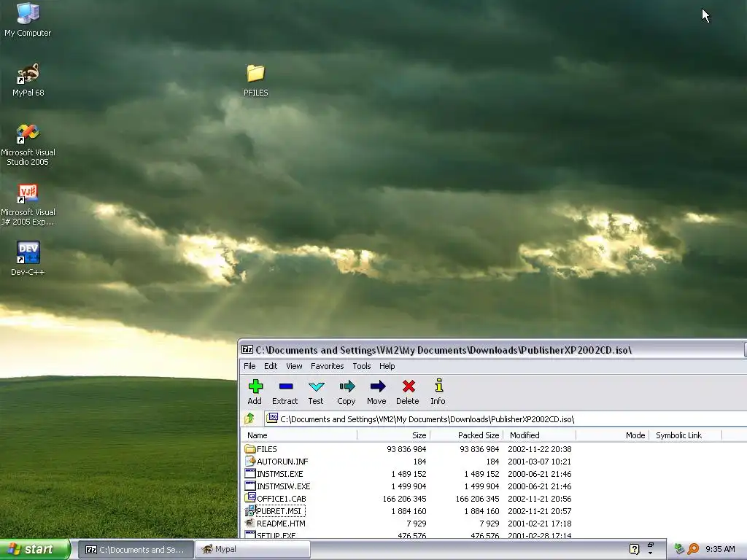Screen dimensions: 747x560
Task: Switch to Mypal taskbar button
Action: coord(252,550)
